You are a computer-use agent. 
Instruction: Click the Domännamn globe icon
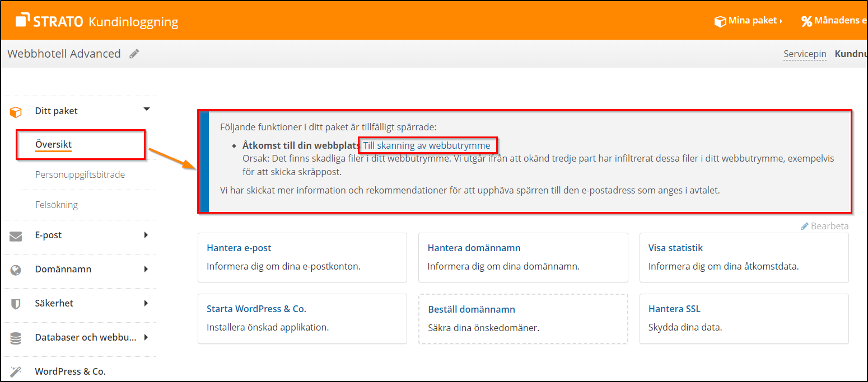[x=16, y=270]
